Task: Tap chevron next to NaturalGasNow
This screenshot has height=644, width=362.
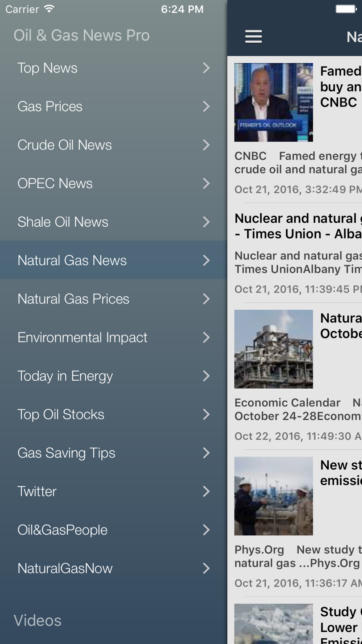Action: (x=206, y=568)
